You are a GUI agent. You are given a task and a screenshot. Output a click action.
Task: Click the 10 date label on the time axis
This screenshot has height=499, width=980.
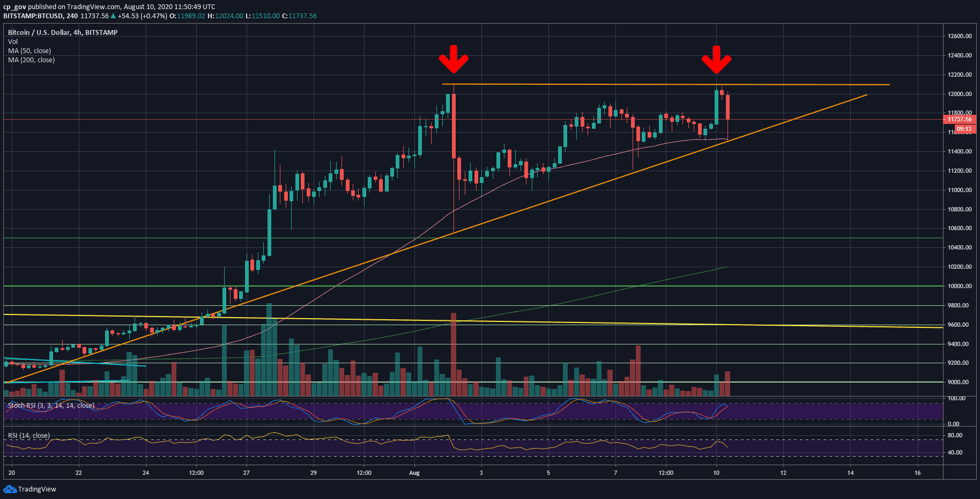716,473
